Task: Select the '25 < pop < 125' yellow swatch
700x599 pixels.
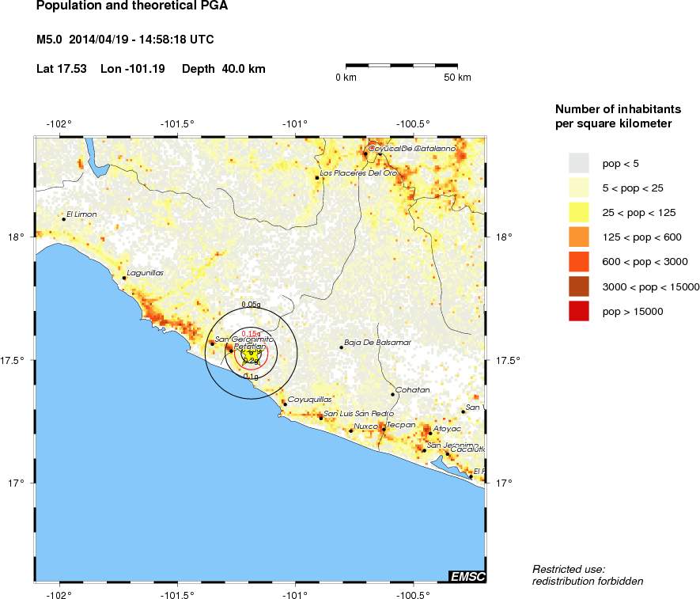Action: point(580,212)
